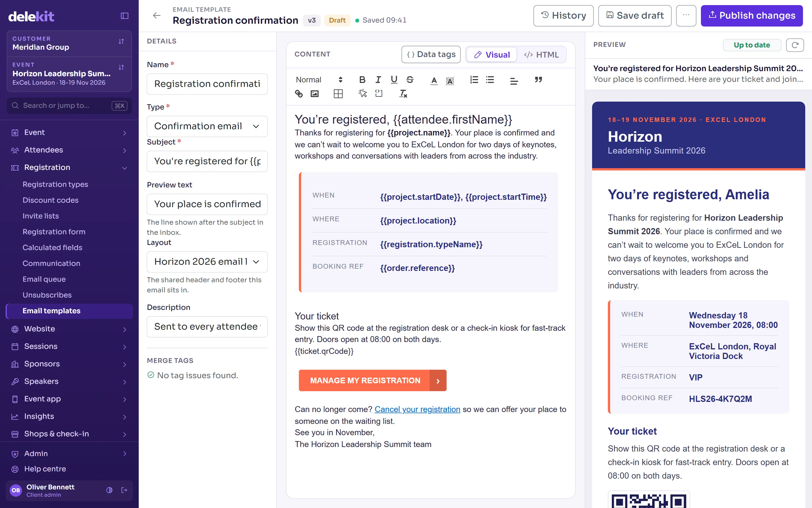Open the text color picker

434,80
